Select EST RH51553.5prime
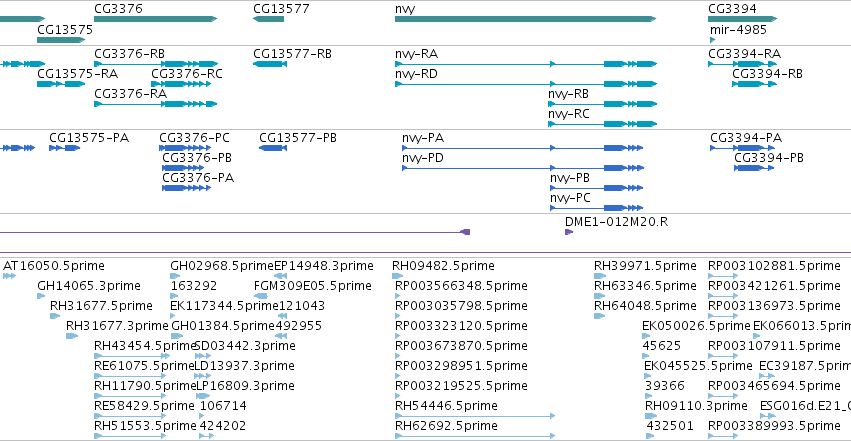Viewport: 851px width, 441px height. 145,426
